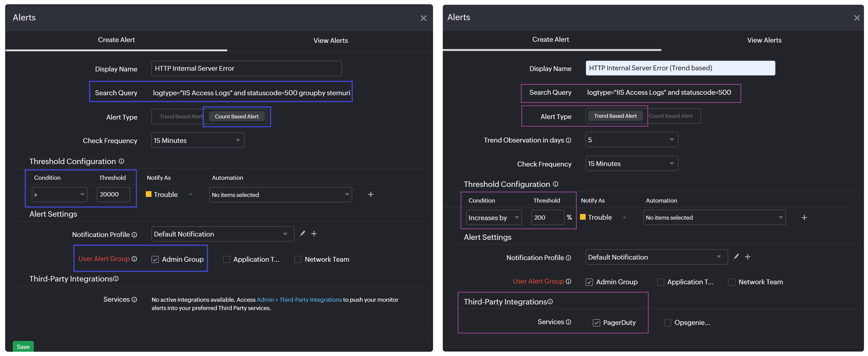Screen dimensions: 868x356
Task: Enable the Network Team checkbox
Action: tap(298, 259)
